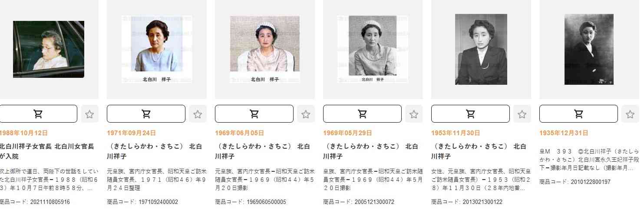Open the 1969年06月05日 color portrait with tiara
Screen dimensions: 644x210
coord(265,49)
